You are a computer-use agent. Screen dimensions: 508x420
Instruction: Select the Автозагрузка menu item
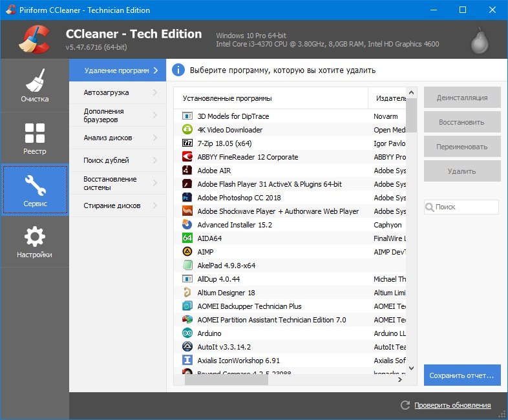107,92
